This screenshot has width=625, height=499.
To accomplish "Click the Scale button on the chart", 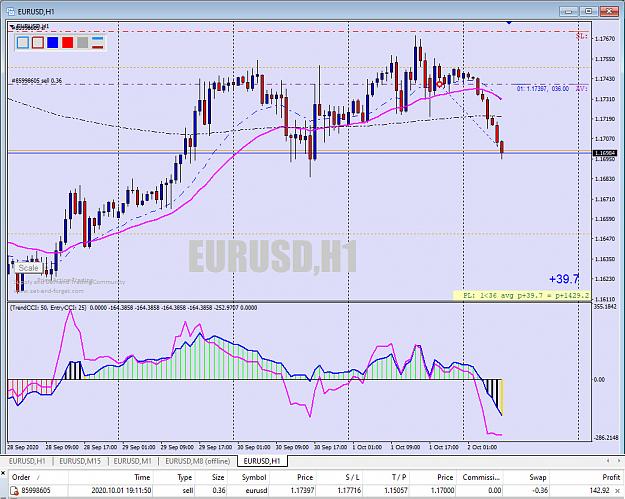I will click(x=29, y=268).
